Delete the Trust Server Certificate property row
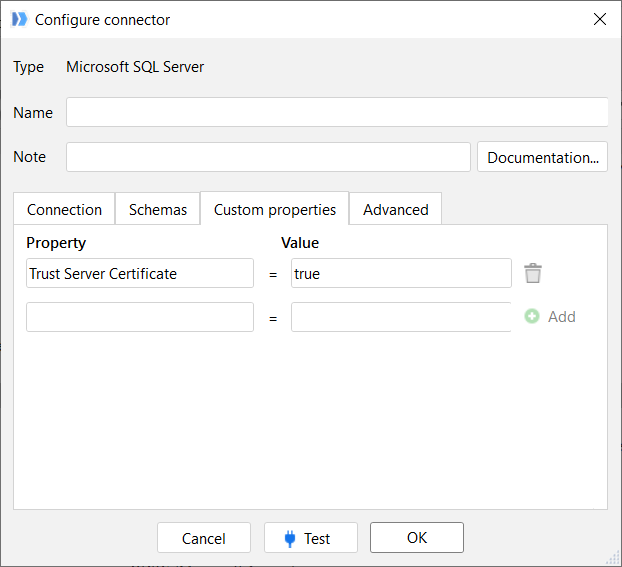Viewport: 622px width, 567px height. pyautogui.click(x=533, y=273)
